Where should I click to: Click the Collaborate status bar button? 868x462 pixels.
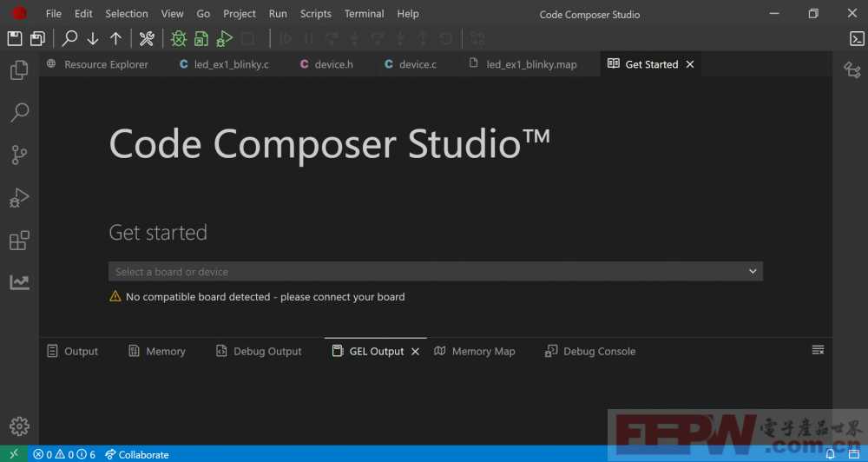click(137, 454)
